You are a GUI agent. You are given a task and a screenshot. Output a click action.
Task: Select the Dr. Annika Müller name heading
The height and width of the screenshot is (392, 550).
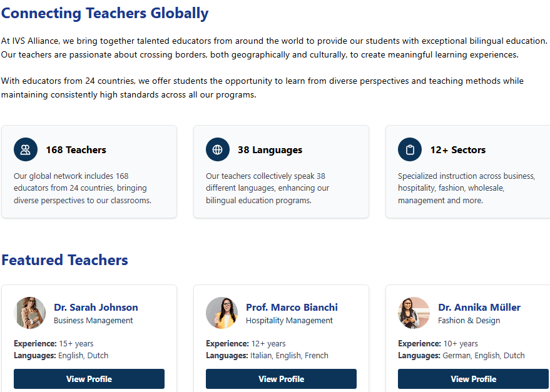pos(479,307)
